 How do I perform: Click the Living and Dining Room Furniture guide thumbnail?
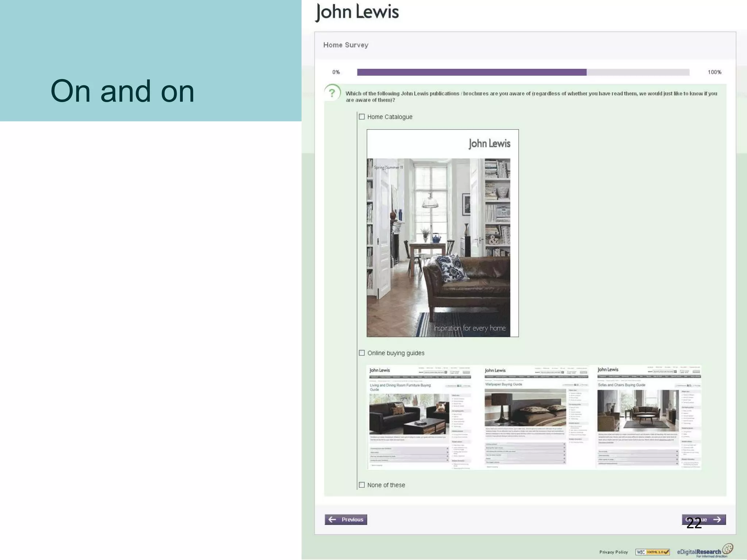[x=419, y=417]
